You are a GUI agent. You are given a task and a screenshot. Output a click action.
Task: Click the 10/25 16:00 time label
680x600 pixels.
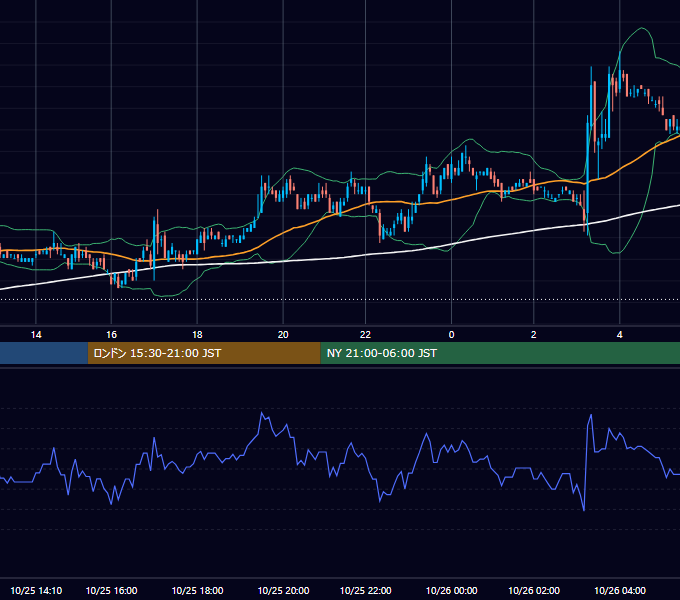coord(111,590)
